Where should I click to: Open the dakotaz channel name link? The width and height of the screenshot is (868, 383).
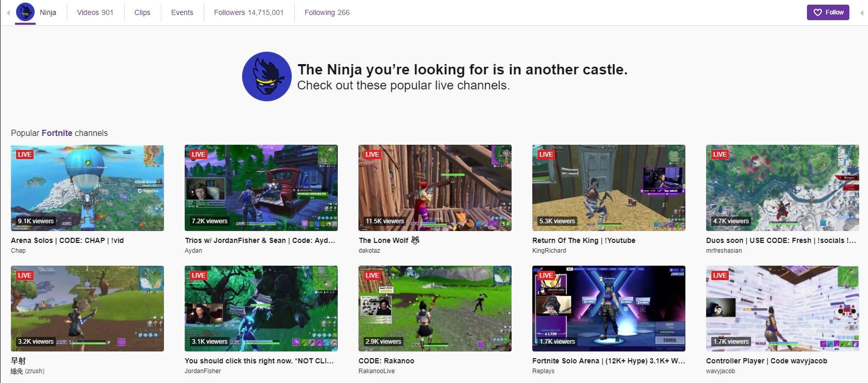[x=369, y=251]
